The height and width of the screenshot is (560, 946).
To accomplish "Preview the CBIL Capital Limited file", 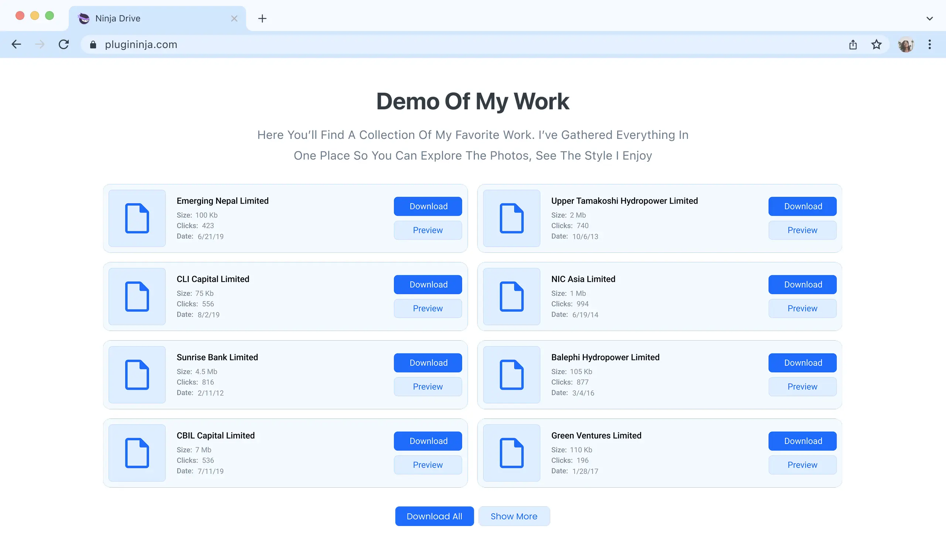I will [428, 465].
